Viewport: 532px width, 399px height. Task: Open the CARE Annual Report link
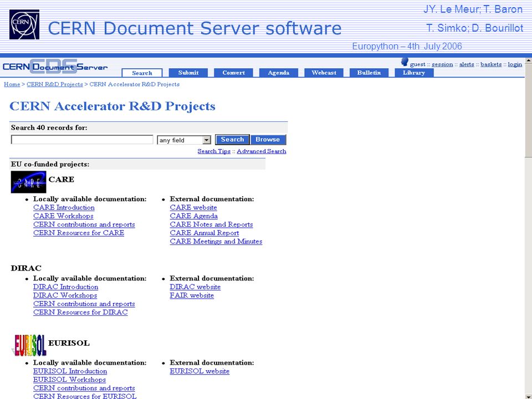(x=204, y=233)
